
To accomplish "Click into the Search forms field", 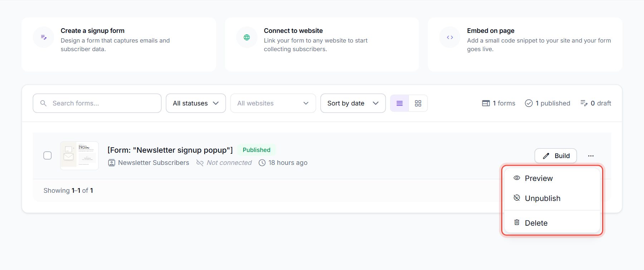I will click(x=97, y=103).
